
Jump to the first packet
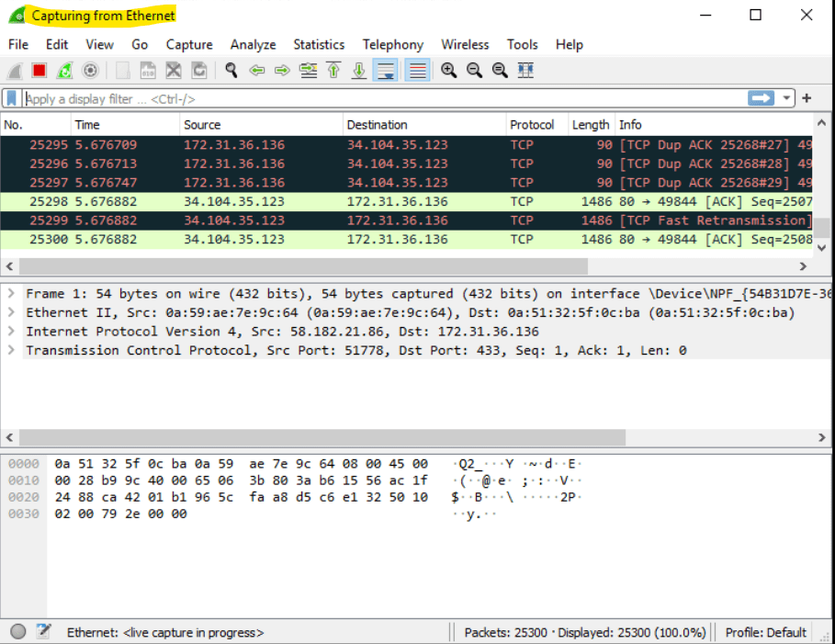tap(334, 71)
